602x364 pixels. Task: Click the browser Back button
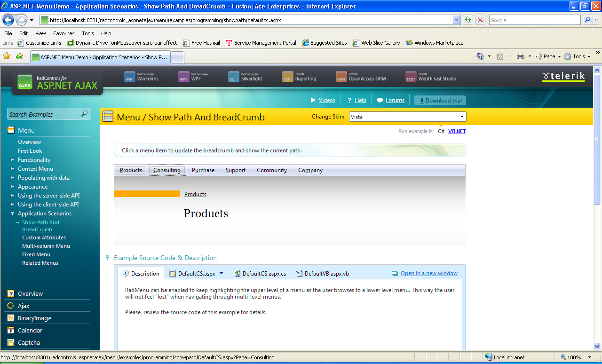pyautogui.click(x=8, y=20)
